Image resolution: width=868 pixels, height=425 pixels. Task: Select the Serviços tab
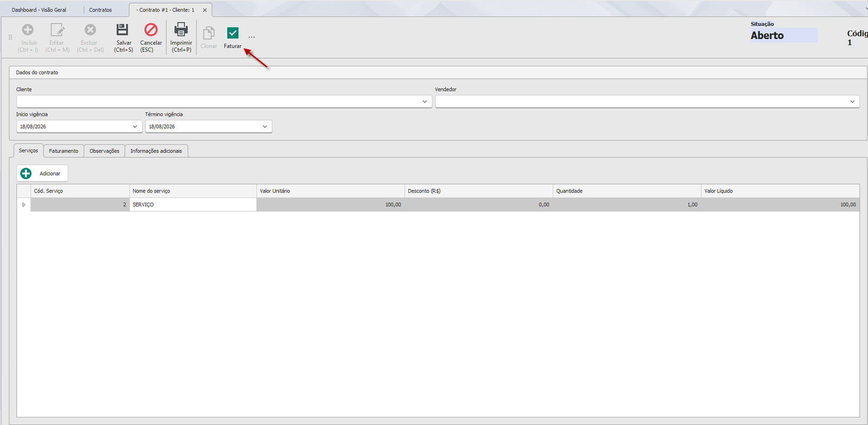[x=28, y=151]
